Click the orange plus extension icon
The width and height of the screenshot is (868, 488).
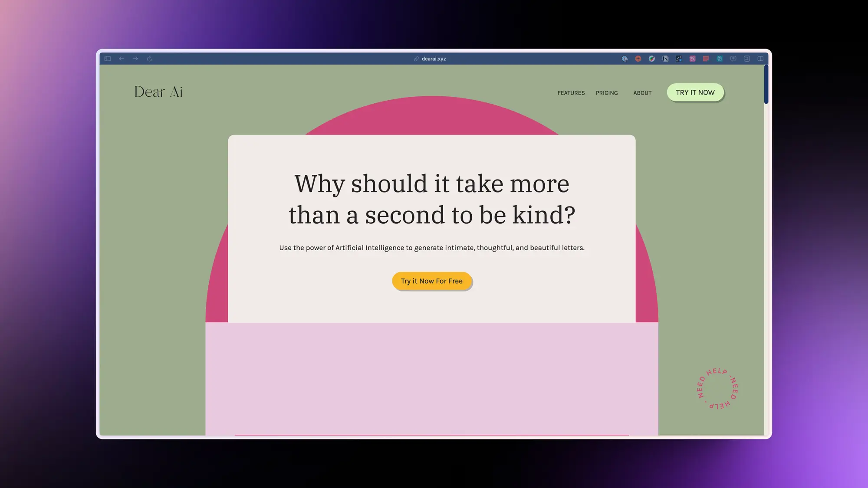tap(638, 59)
